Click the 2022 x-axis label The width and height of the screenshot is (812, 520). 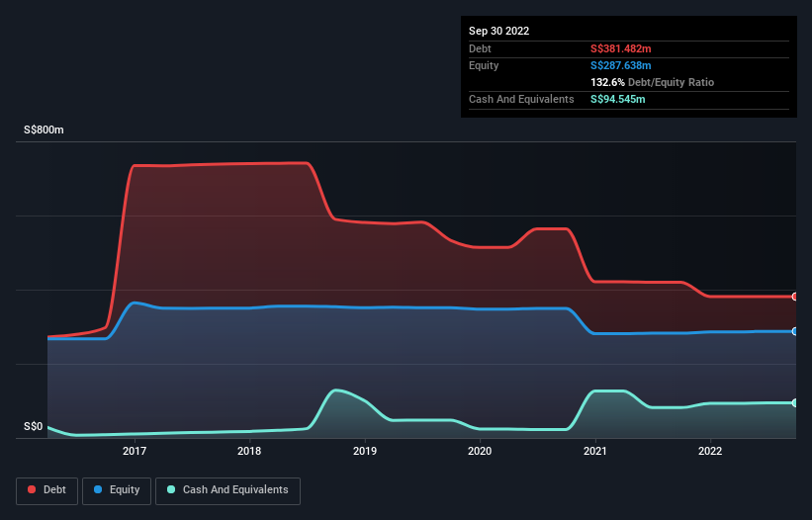tap(710, 451)
